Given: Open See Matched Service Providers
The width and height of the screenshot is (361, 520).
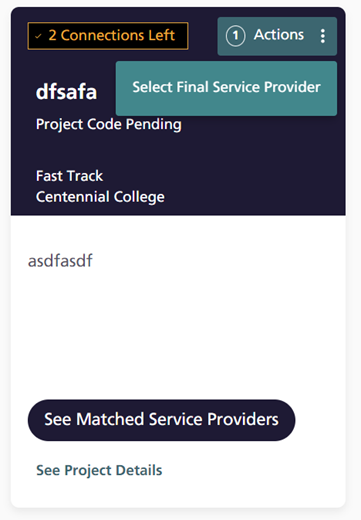Looking at the screenshot, I should pos(161,420).
